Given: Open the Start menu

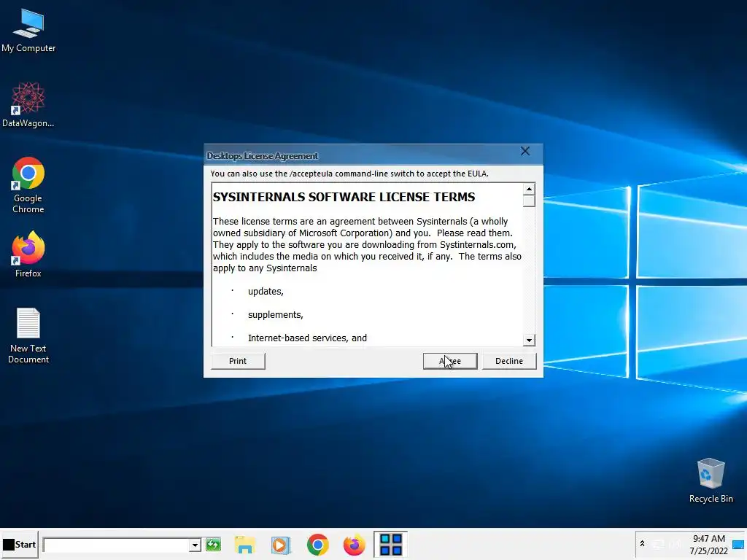Looking at the screenshot, I should pos(20,544).
